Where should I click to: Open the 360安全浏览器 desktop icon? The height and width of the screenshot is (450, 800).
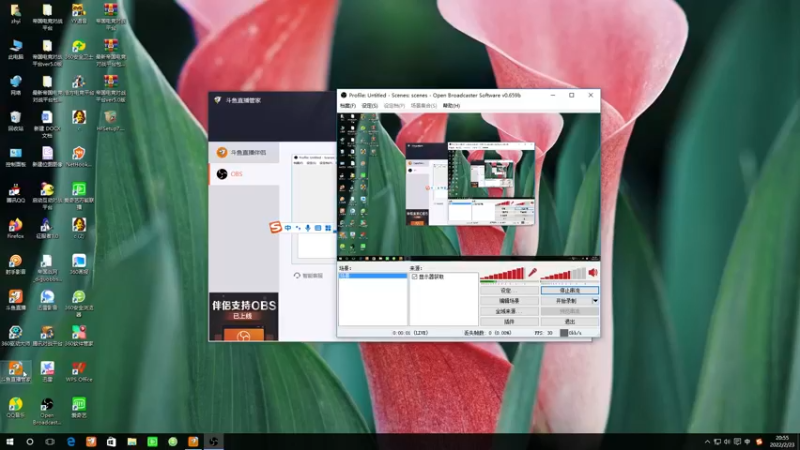(x=79, y=303)
